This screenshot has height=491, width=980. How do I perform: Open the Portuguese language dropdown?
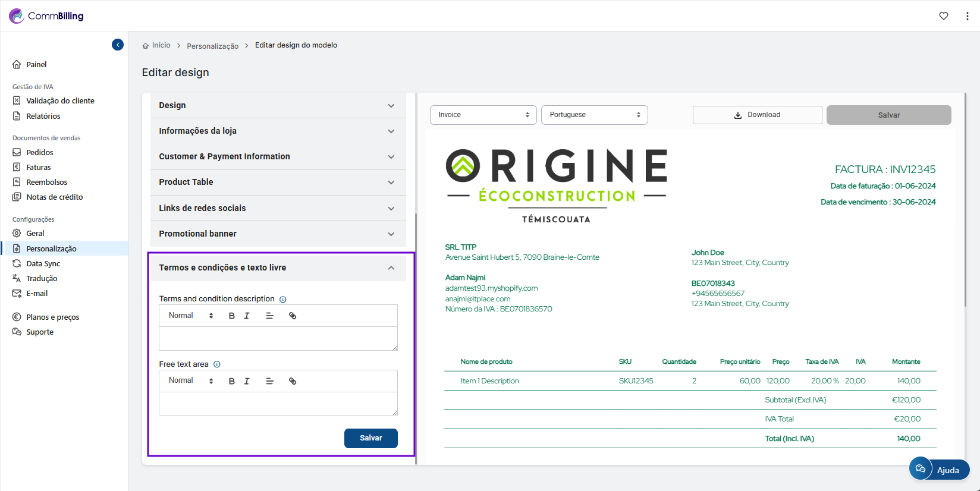click(594, 115)
